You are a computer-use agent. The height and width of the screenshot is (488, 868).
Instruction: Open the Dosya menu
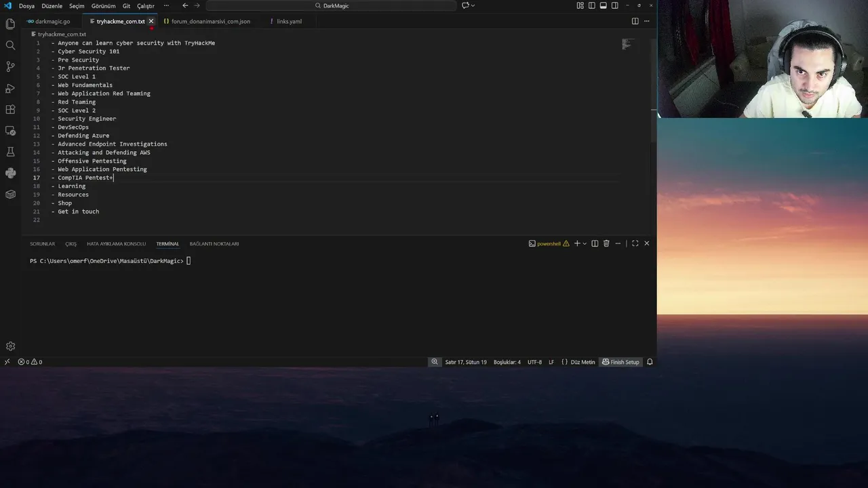pos(26,5)
